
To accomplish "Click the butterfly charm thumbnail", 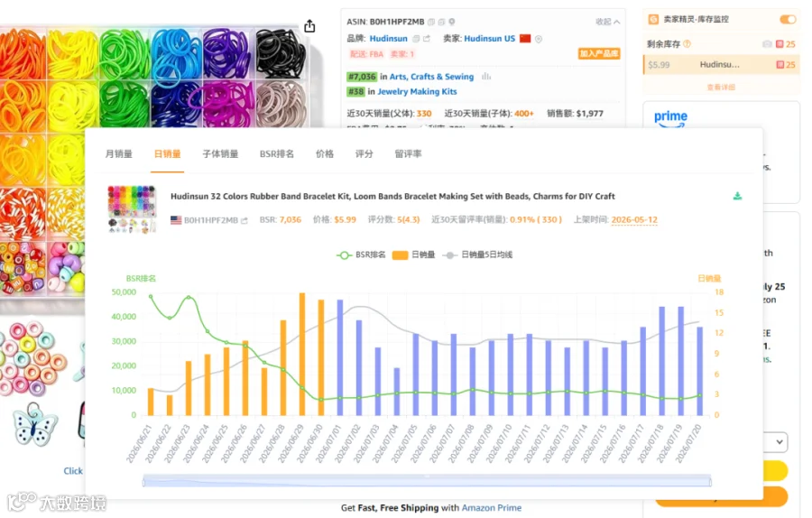I will (35, 425).
